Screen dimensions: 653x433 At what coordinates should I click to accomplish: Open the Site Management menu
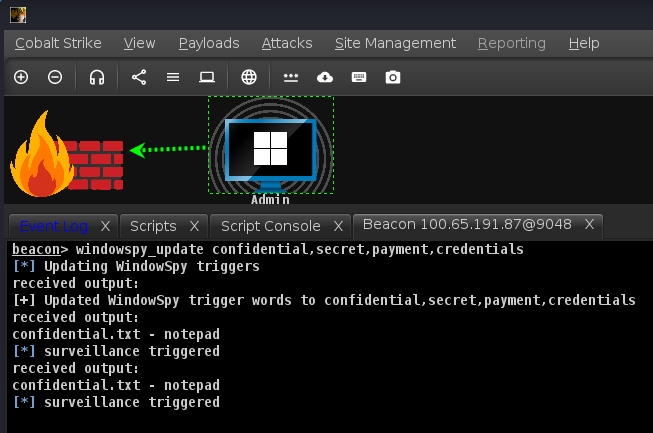pos(395,43)
